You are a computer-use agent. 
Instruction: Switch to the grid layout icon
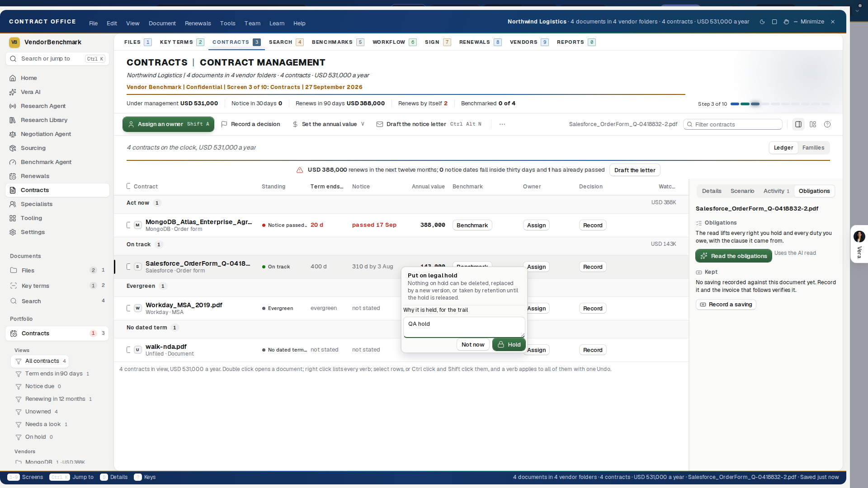tap(813, 124)
